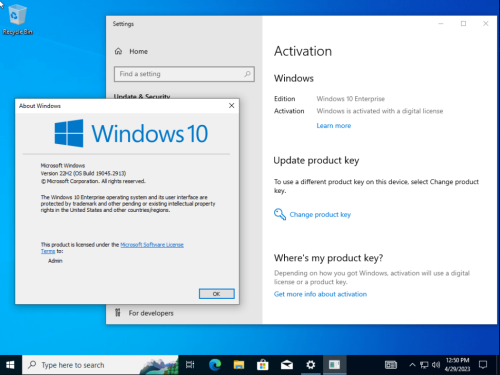Launch Microsoft Store from the taskbar
The height and width of the screenshot is (375, 500).
263,365
